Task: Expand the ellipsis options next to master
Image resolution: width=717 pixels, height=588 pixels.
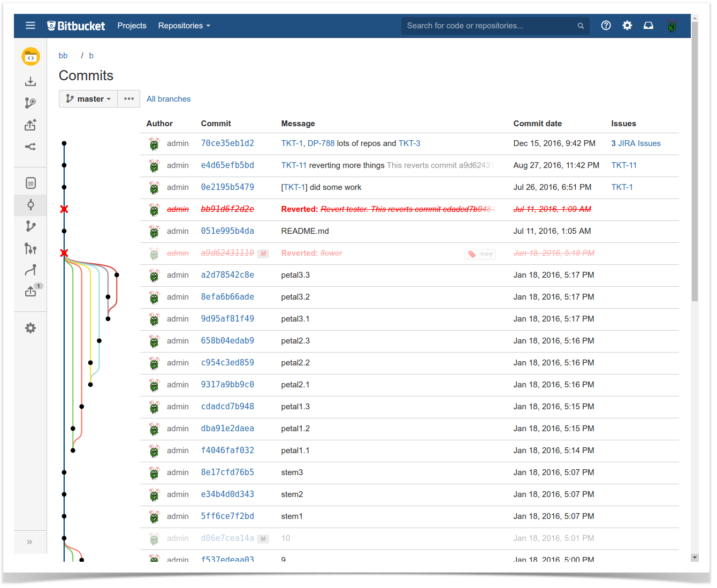Action: point(128,98)
